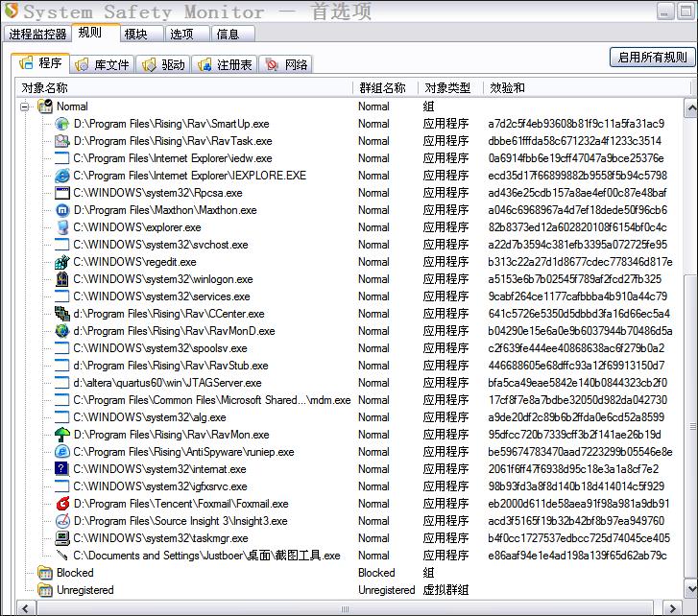Click the JTAGServer.exe window icon
This screenshot has width=698, height=616.
[61, 383]
